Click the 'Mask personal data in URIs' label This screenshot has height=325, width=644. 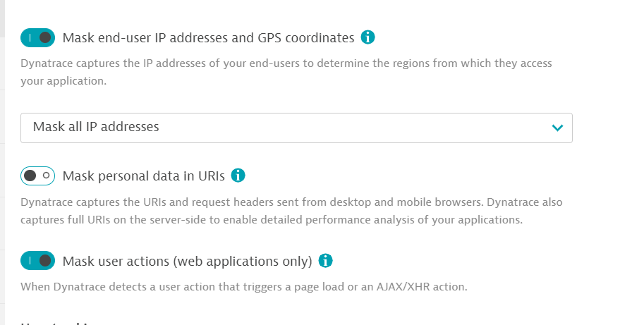(143, 176)
